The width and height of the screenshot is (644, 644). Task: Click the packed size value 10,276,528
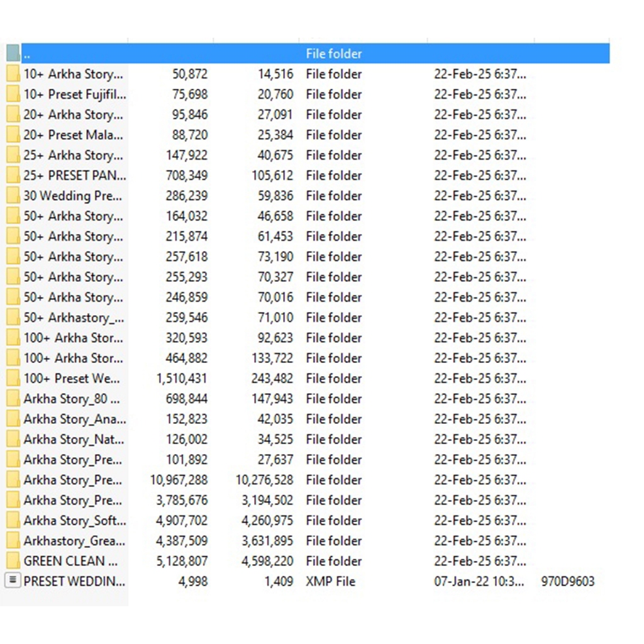(x=265, y=480)
